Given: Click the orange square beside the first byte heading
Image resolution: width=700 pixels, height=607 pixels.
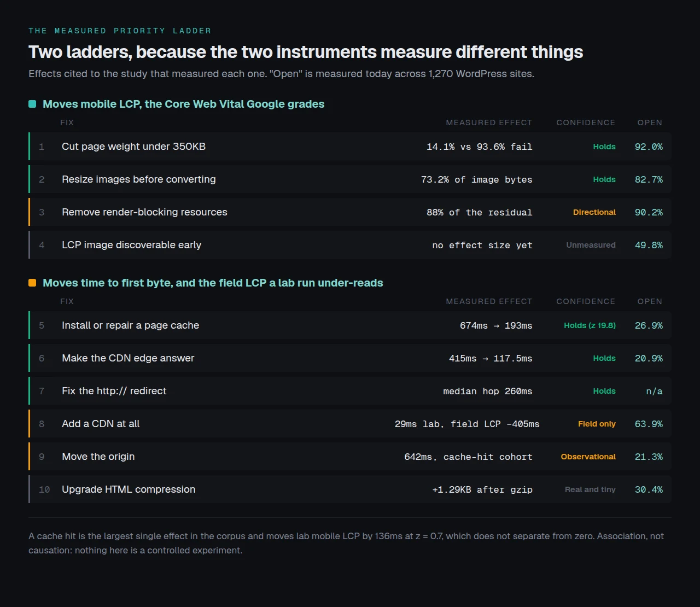Looking at the screenshot, I should coord(32,283).
